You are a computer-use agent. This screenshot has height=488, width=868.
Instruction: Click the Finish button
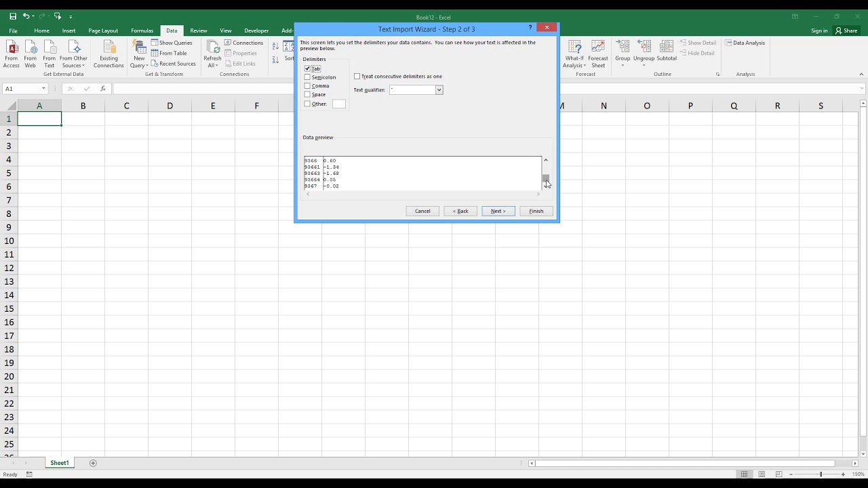click(x=536, y=211)
